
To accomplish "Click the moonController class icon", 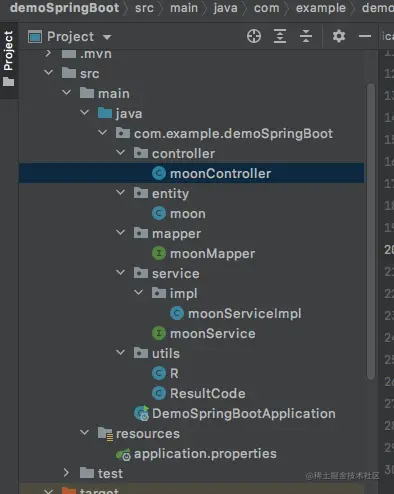I will point(159,173).
